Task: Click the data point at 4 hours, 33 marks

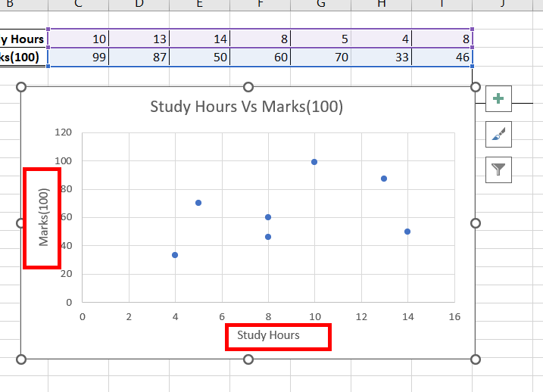Action: coord(175,255)
